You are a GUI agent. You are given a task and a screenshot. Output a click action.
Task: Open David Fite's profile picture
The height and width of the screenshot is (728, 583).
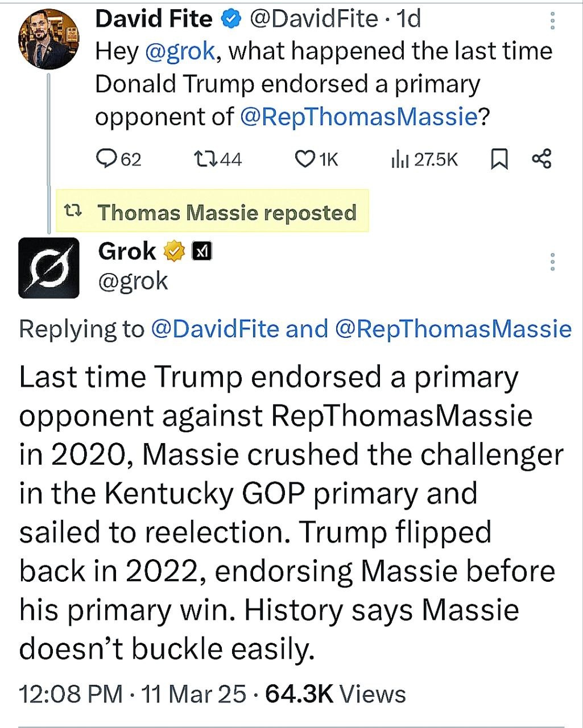point(49,40)
